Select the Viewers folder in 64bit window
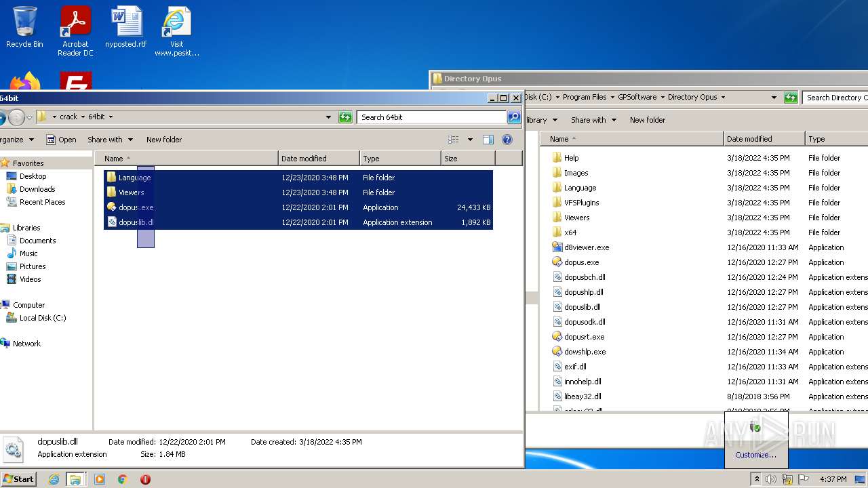This screenshot has height=488, width=868. pos(298,192)
